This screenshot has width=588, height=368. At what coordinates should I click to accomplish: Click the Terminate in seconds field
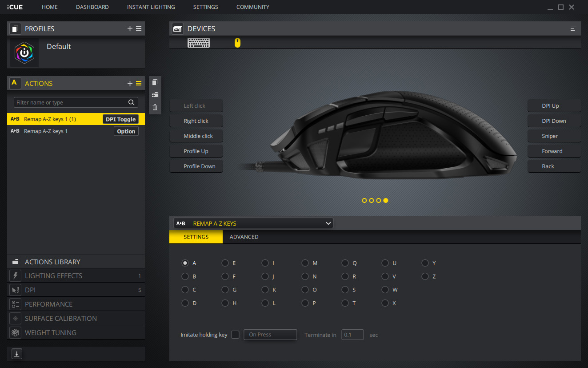pos(352,335)
